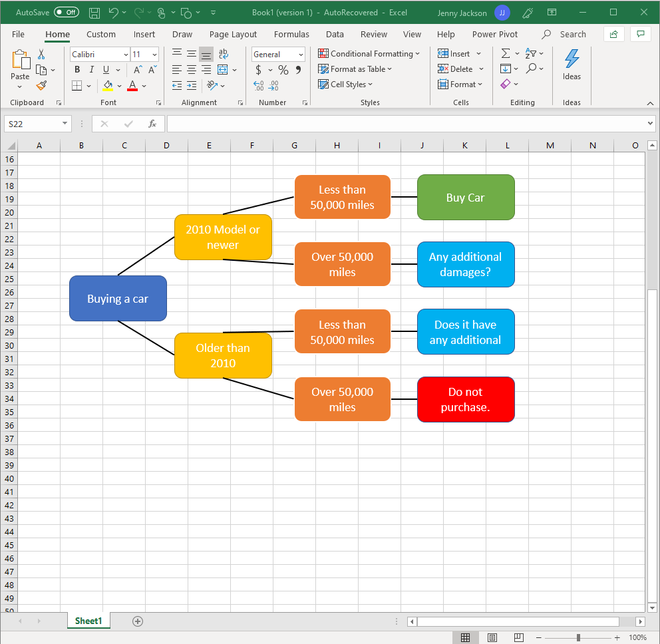Toggle bold formatting
660x644 pixels.
(x=77, y=69)
